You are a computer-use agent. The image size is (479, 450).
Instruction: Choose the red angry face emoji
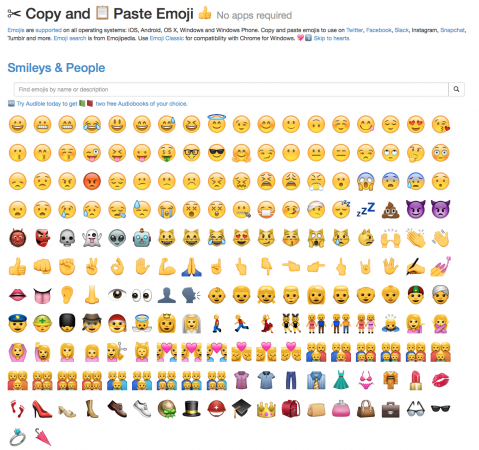coord(92,181)
